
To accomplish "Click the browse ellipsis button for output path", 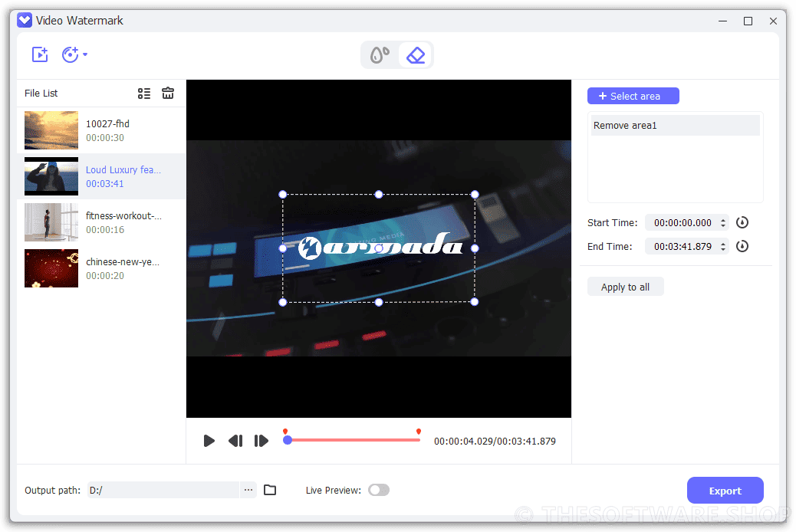I will click(248, 490).
